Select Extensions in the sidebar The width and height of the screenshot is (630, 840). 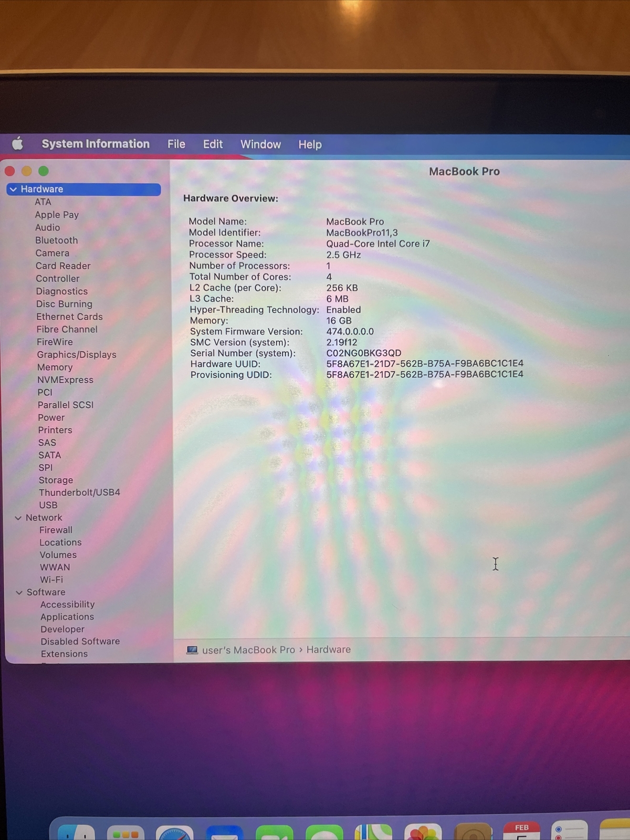[x=64, y=654]
